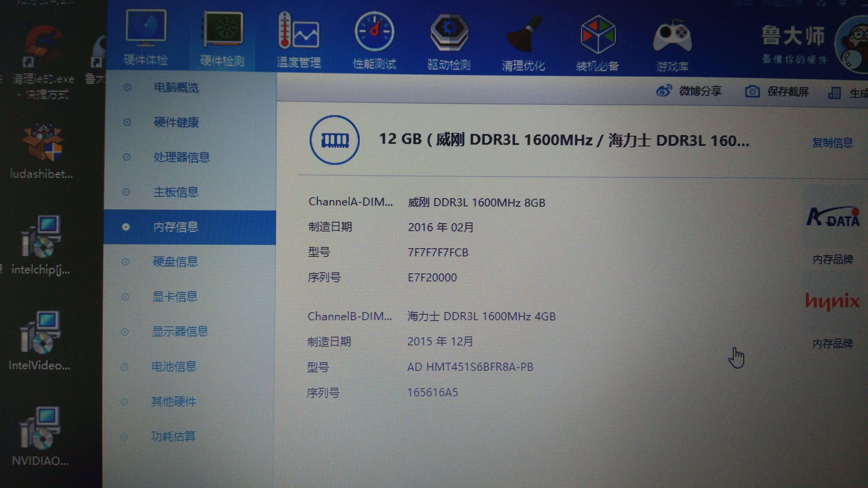
Task: Click model value AD HMT451S6BFR8A-PB
Action: [470, 367]
